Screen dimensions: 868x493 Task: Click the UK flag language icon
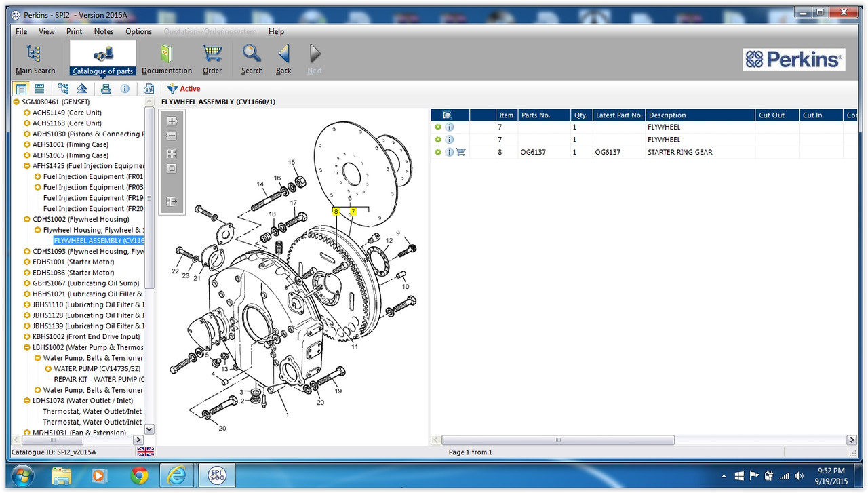pyautogui.click(x=146, y=452)
